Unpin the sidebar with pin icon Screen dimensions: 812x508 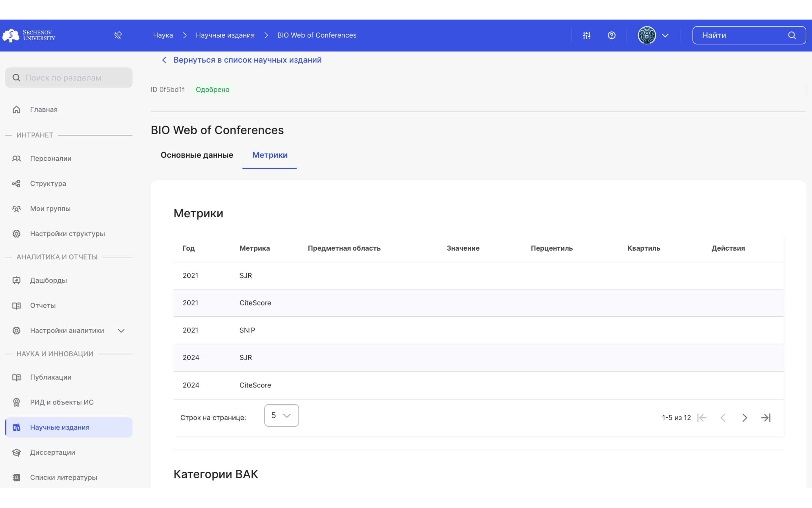118,35
